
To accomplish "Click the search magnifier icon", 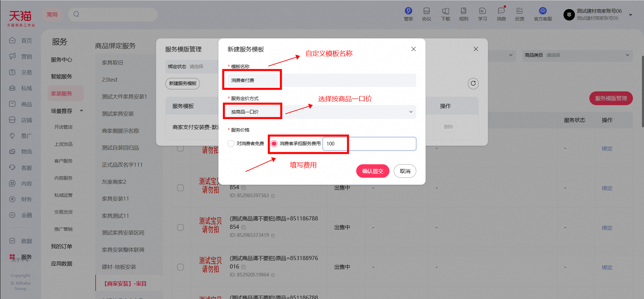I will click(76, 14).
